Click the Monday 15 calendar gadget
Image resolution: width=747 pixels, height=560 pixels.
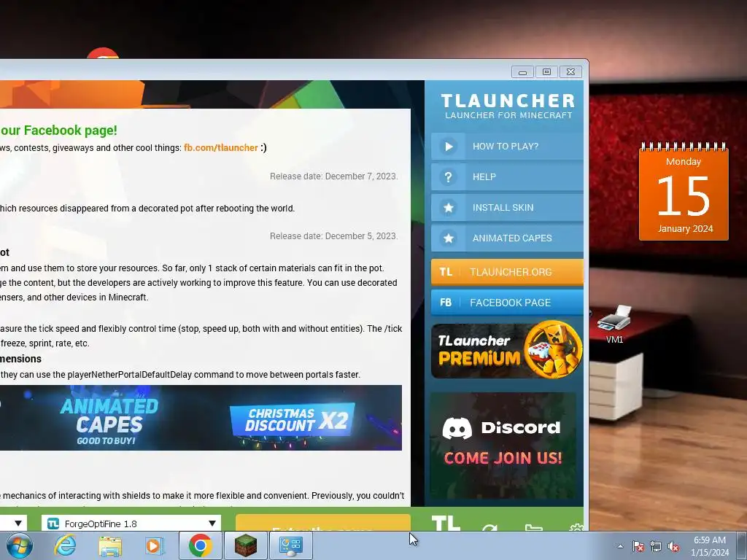pyautogui.click(x=684, y=192)
